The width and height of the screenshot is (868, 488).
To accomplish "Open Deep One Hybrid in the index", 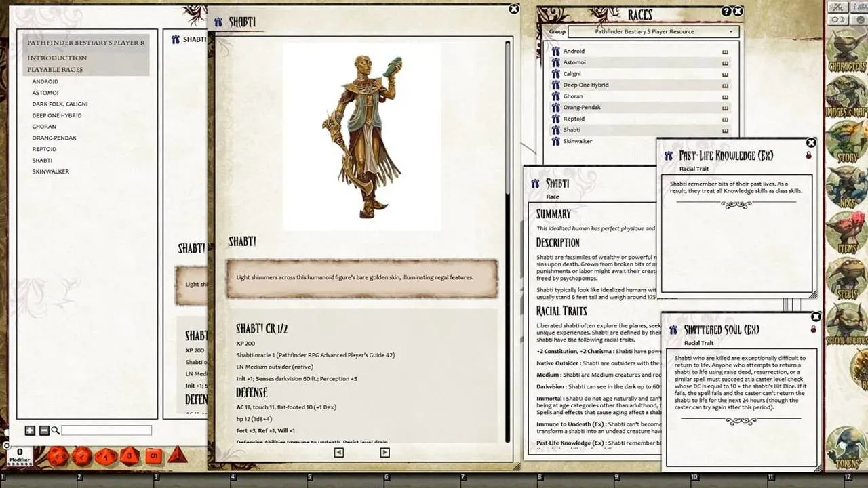I will point(56,115).
